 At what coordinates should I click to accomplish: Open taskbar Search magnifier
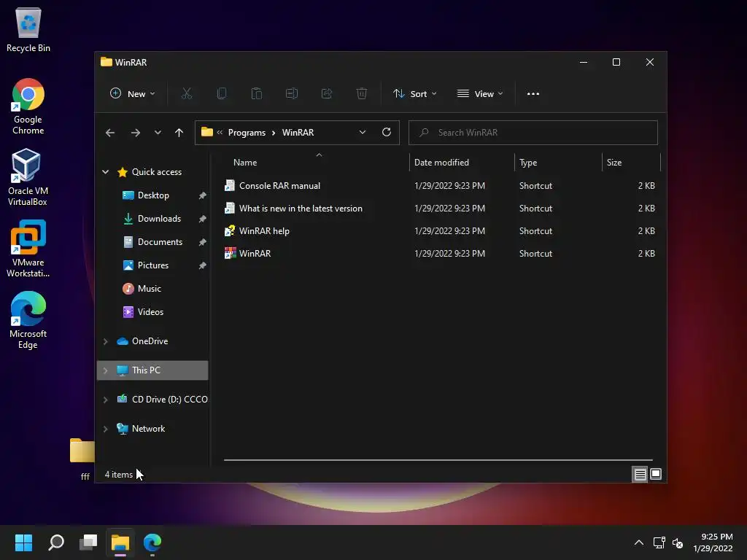pyautogui.click(x=56, y=542)
